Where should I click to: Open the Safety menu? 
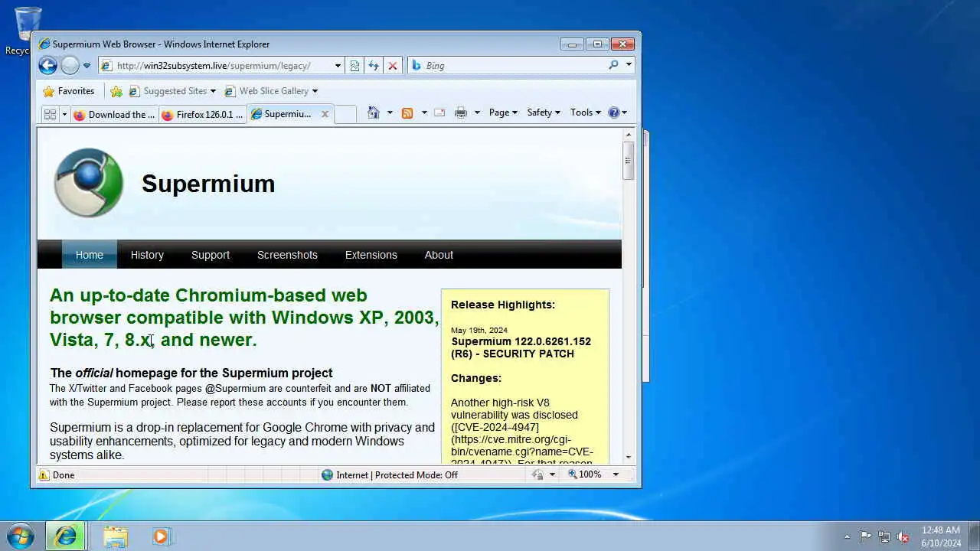point(544,112)
